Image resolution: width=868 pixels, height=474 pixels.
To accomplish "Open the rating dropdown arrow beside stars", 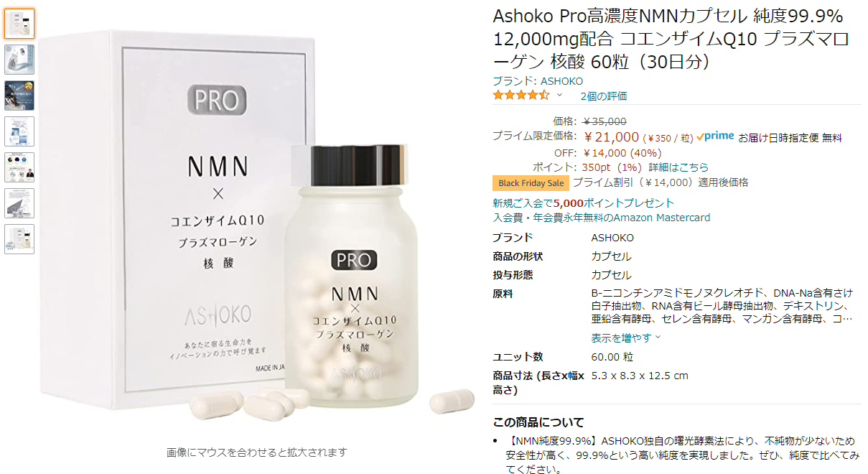I will click(560, 96).
